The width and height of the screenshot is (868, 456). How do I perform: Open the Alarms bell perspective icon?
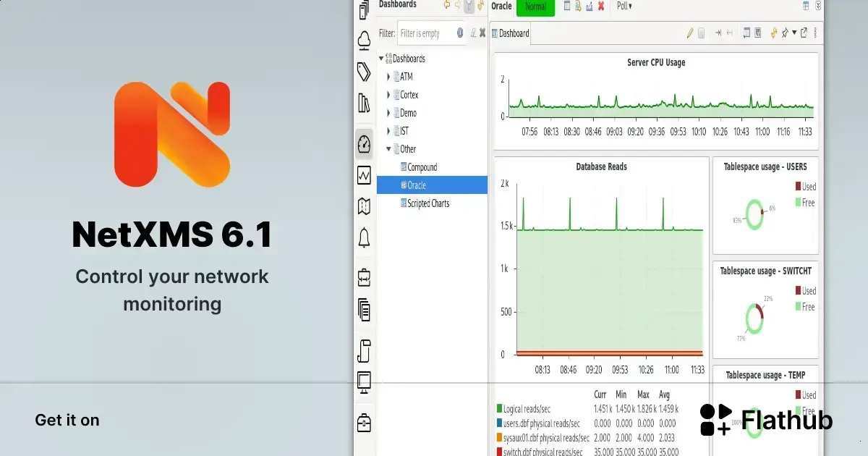tap(365, 237)
